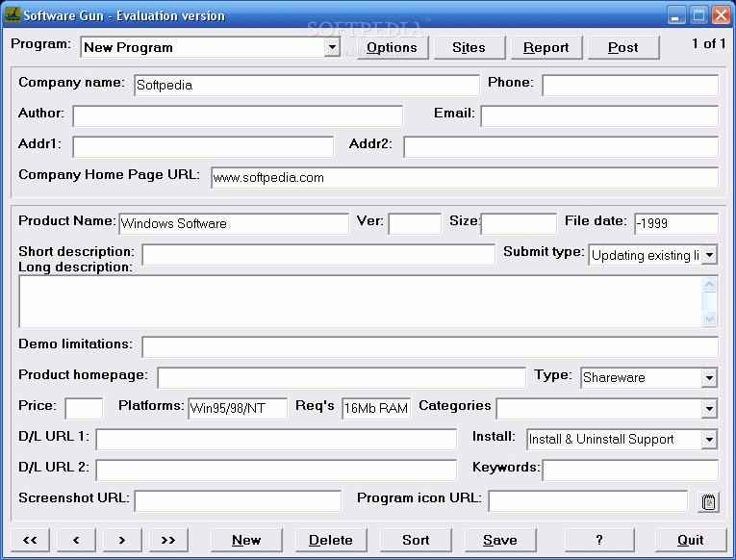Screen dimensions: 736x560
Task: Open help with the ? button
Action: [x=599, y=541]
